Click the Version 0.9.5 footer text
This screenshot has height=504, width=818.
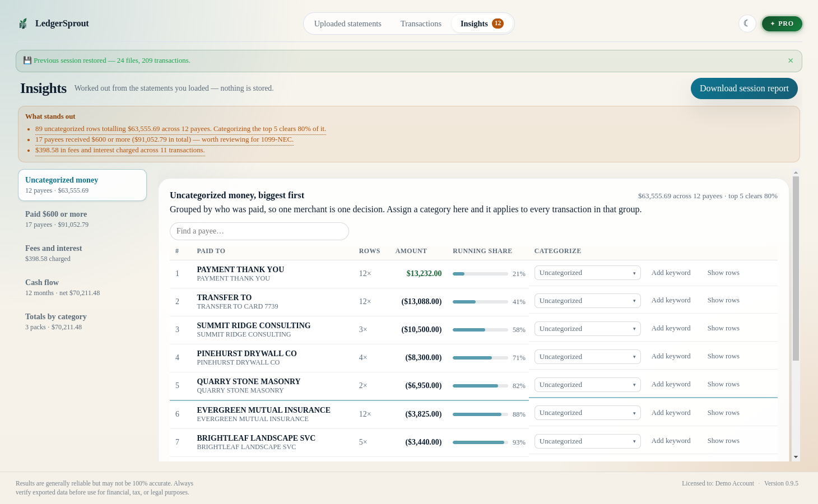tap(781, 483)
